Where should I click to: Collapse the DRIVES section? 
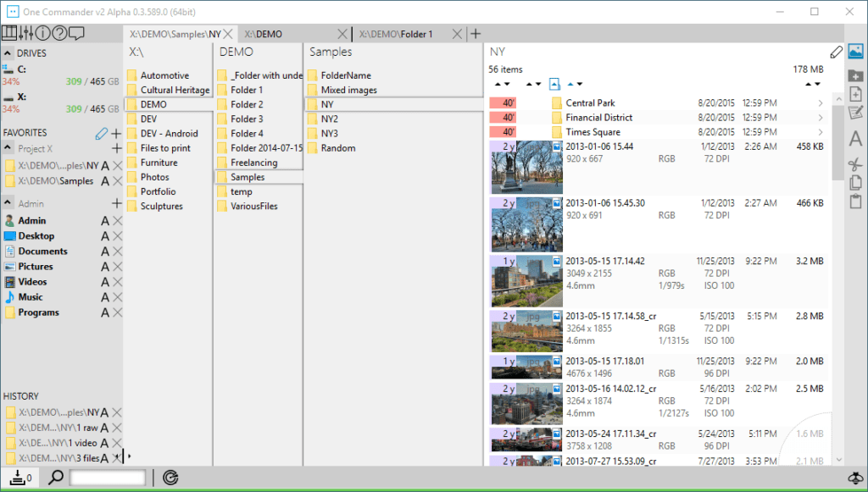(8, 53)
